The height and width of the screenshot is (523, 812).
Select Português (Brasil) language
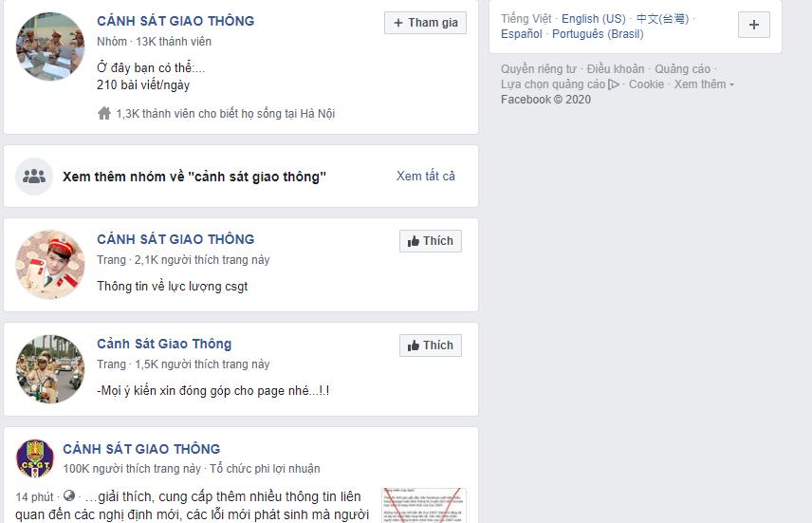598,34
